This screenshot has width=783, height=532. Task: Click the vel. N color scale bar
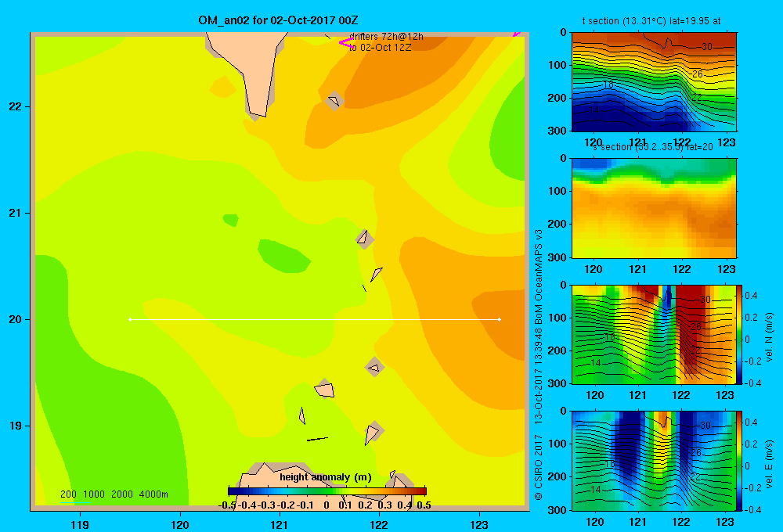click(x=739, y=334)
